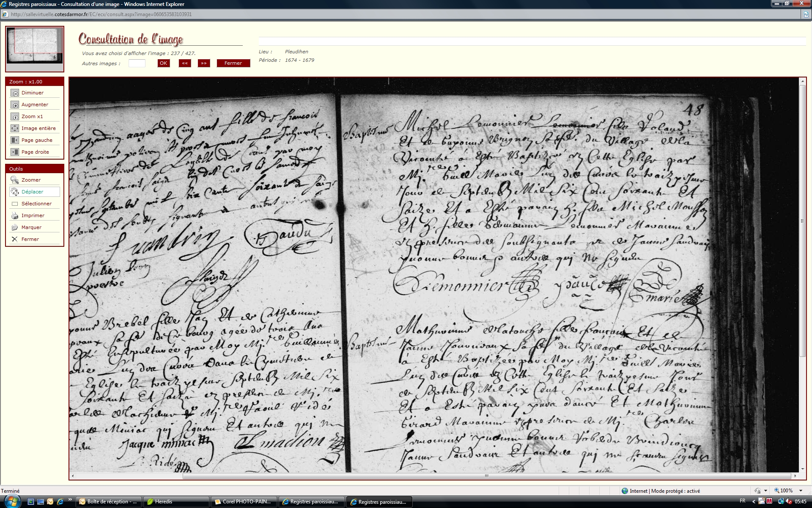Go to previous image with « button

[x=185, y=63]
